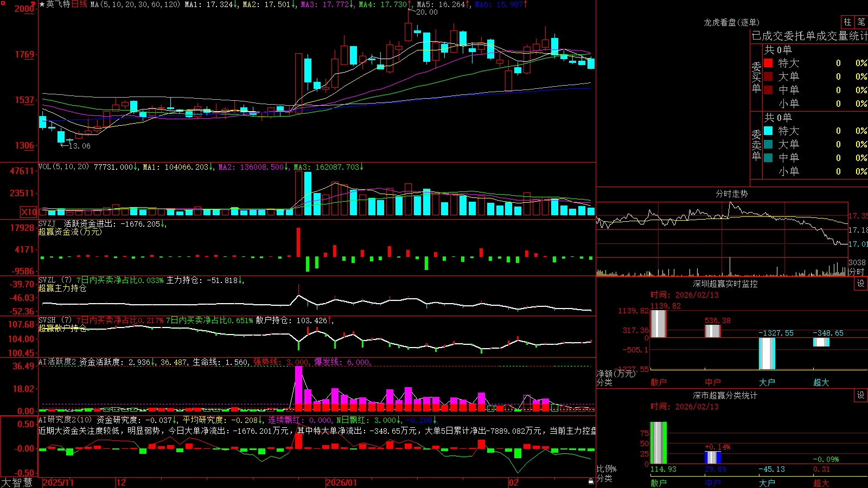Screen dimensions: 868x488
Task: Click the SVZJ indicator name
Action: (x=47, y=223)
